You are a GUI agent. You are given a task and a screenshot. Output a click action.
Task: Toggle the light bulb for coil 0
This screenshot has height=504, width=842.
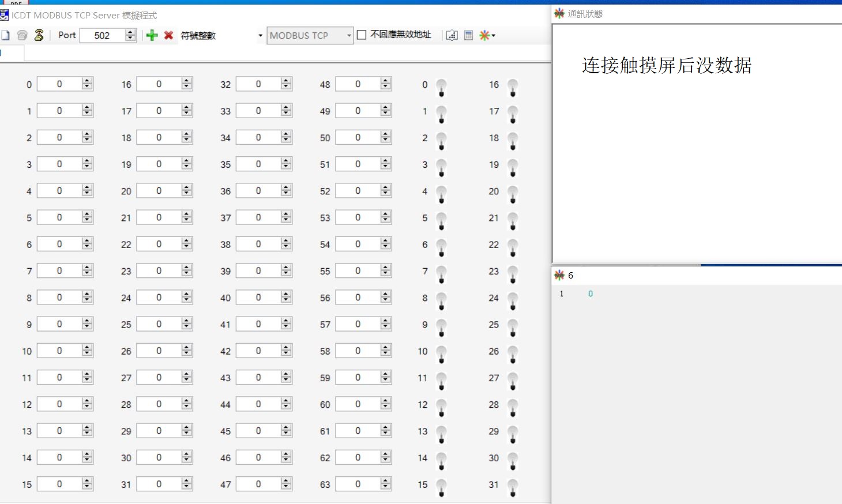441,87
